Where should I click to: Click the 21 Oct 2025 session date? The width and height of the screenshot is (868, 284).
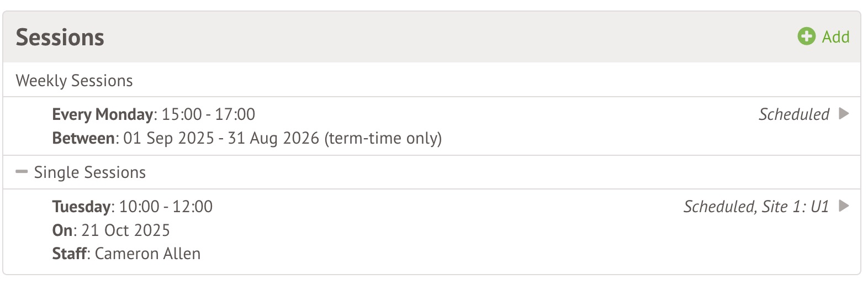125,230
